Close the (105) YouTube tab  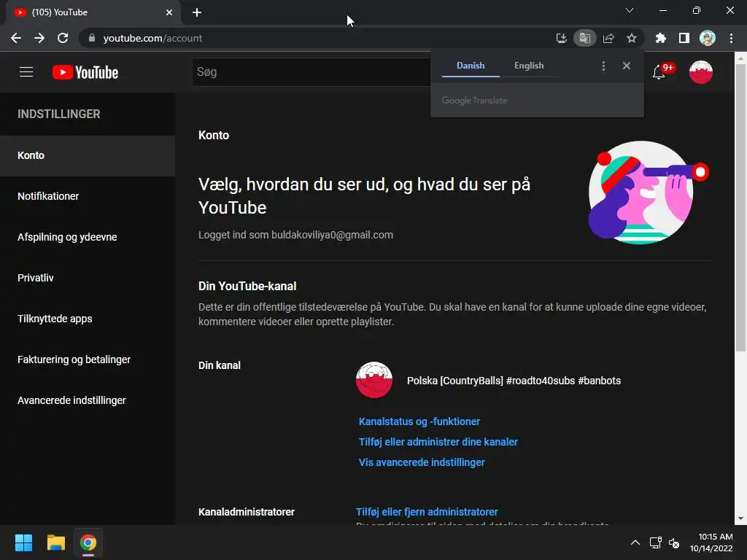(x=169, y=12)
